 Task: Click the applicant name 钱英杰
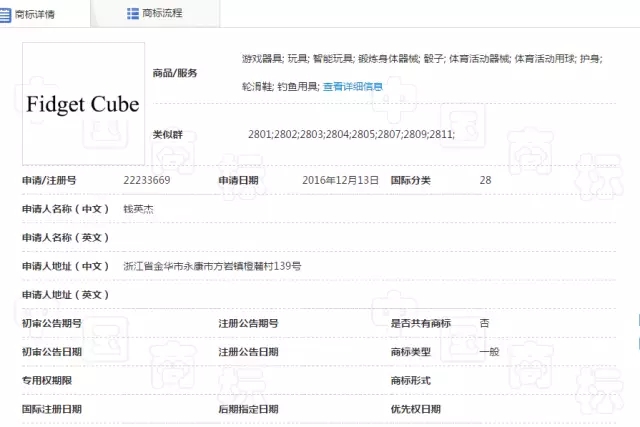tap(138, 209)
